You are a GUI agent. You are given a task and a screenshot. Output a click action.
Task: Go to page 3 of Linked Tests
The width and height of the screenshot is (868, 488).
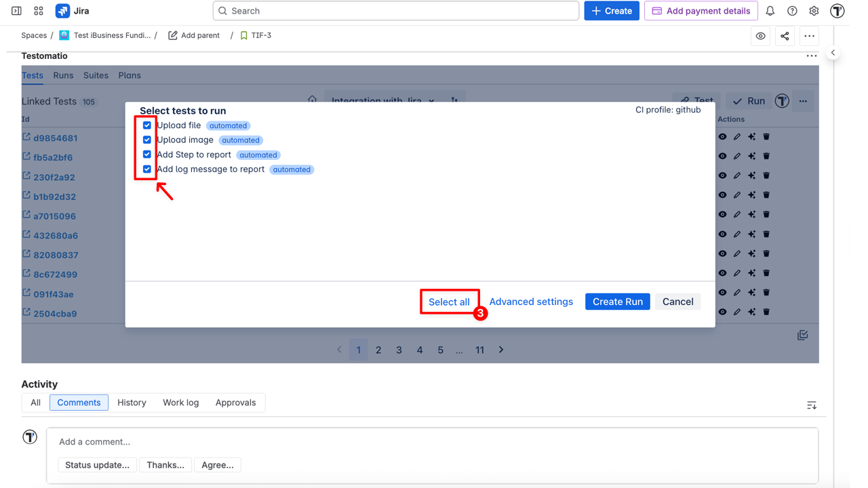point(399,349)
